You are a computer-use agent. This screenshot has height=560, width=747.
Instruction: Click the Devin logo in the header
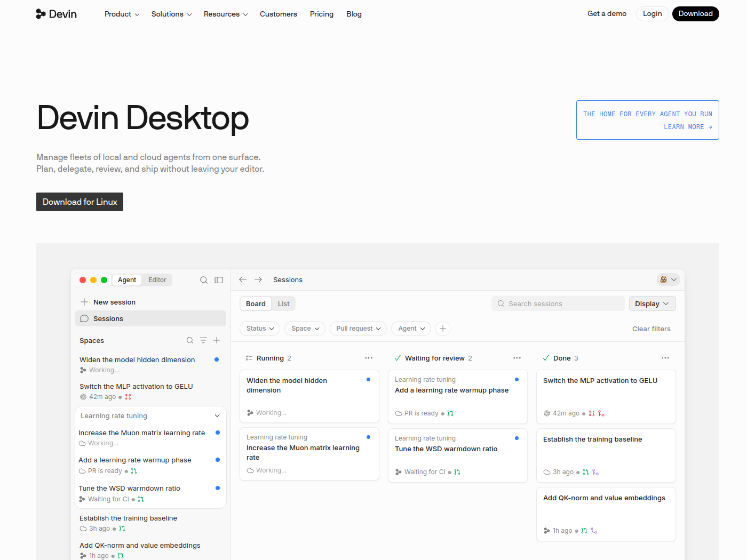[x=56, y=14]
